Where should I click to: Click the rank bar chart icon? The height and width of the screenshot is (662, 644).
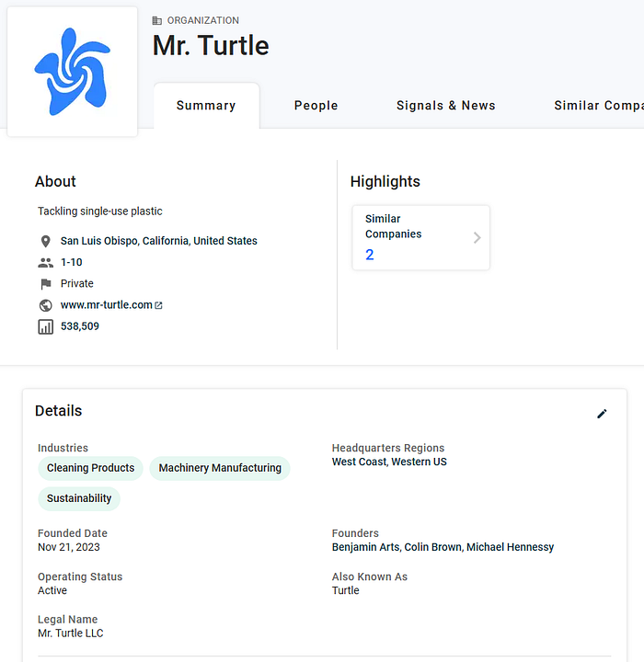click(46, 326)
